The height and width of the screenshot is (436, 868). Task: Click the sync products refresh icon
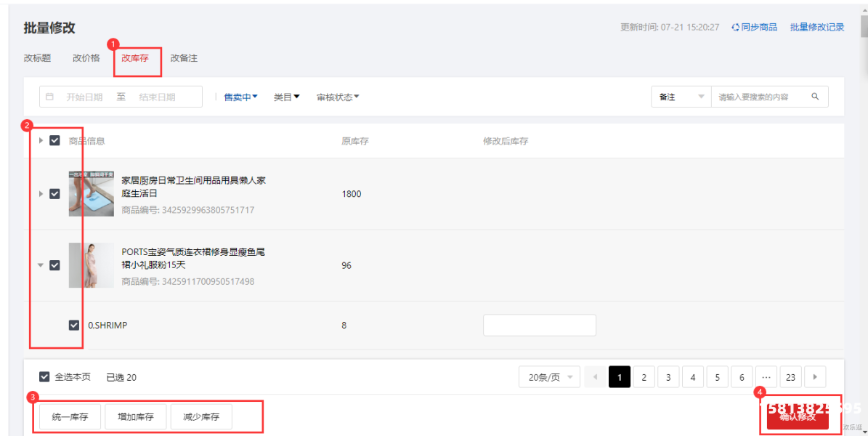click(735, 28)
